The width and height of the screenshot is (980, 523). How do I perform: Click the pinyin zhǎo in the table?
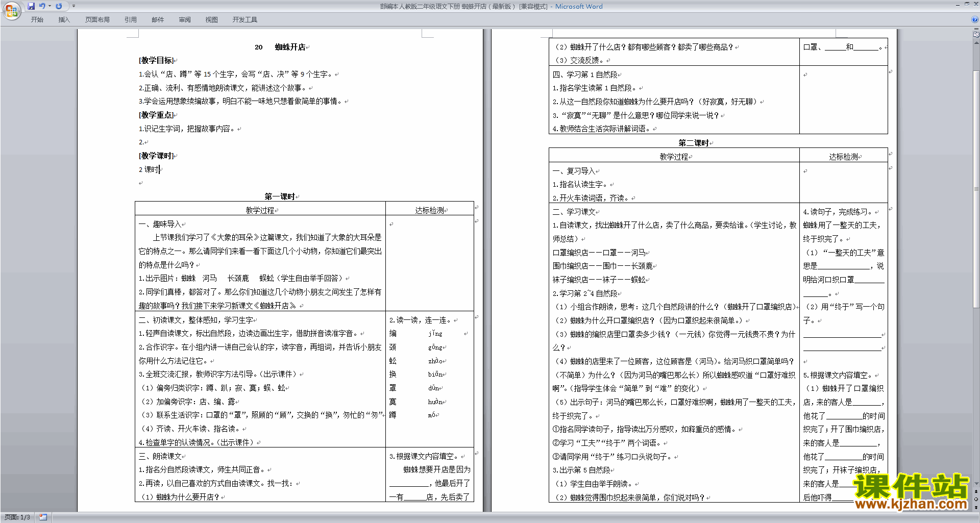[x=435, y=361]
